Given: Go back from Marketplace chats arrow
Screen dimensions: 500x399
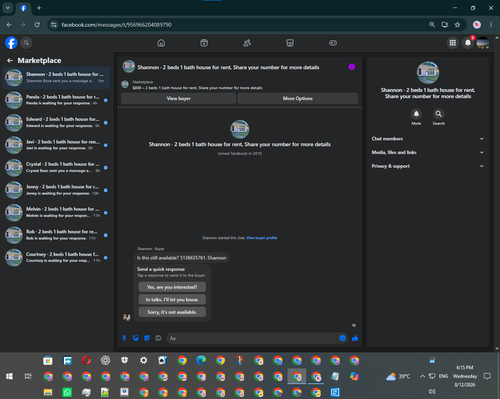Looking at the screenshot, I should coord(10,60).
